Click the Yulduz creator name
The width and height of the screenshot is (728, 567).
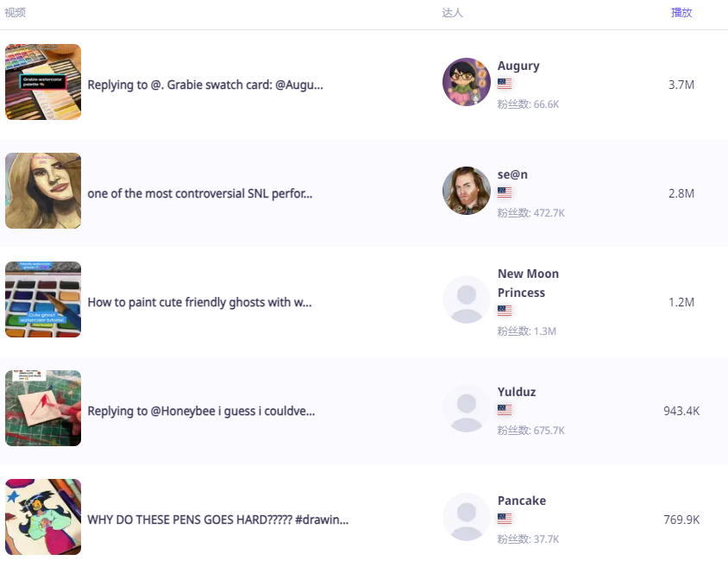pyautogui.click(x=517, y=392)
